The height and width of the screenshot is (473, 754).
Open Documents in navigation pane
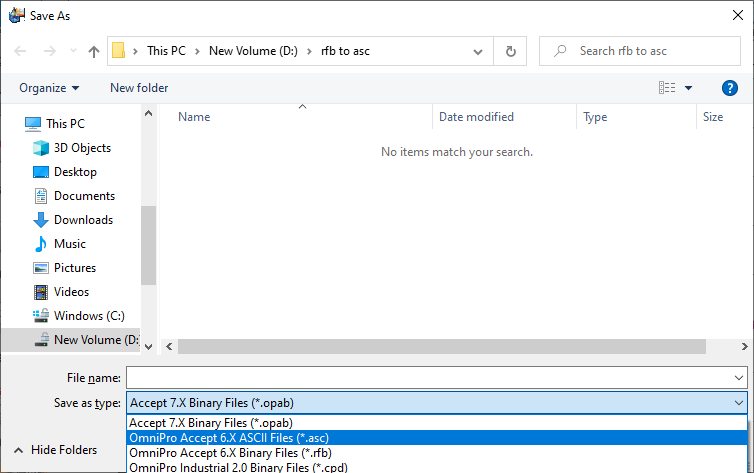(x=84, y=196)
